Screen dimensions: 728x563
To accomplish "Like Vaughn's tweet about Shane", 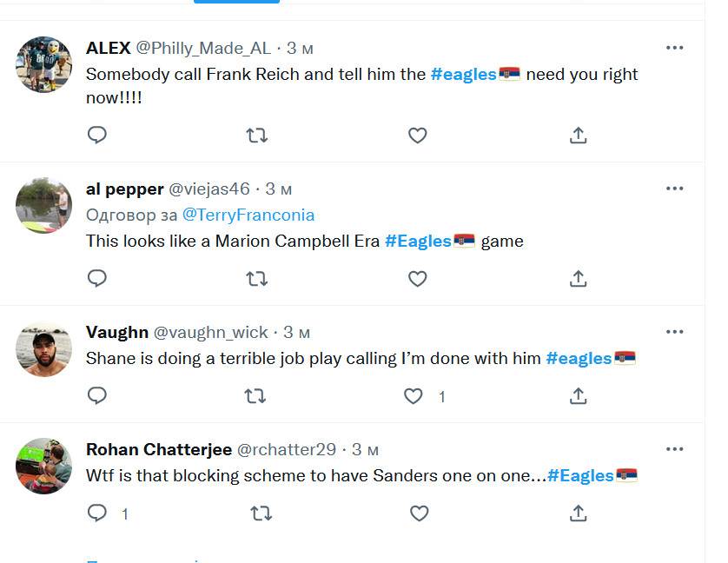I will (x=414, y=396).
